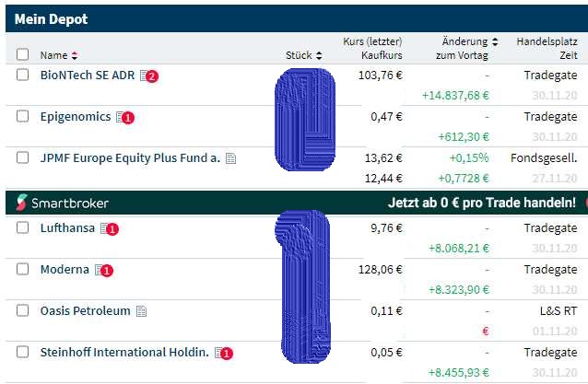The image size is (588, 384).
Task: Tick the Oasis Petroleum row checkbox
Action: coord(23,311)
